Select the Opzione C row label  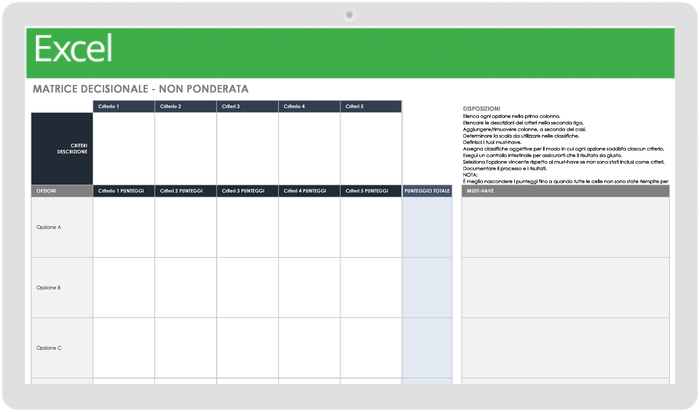pyautogui.click(x=61, y=347)
